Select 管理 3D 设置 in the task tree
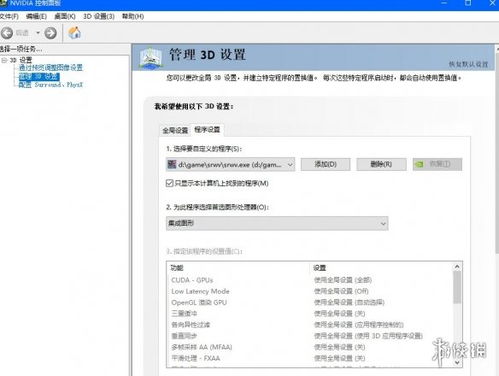Viewport: 499px width, 376px height. 39,76
